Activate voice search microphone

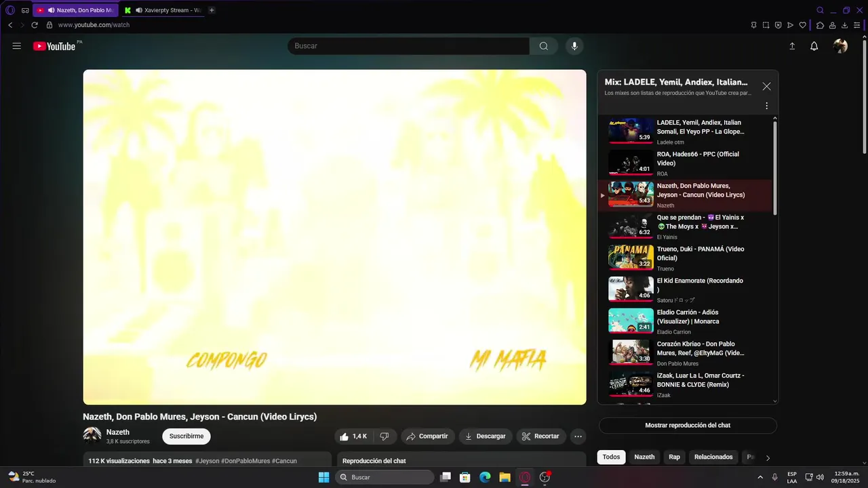tap(574, 46)
